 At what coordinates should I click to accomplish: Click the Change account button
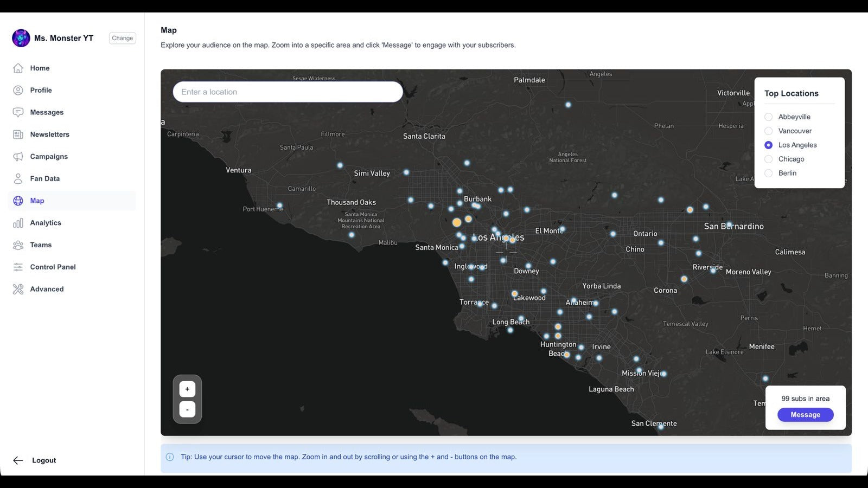coord(122,38)
